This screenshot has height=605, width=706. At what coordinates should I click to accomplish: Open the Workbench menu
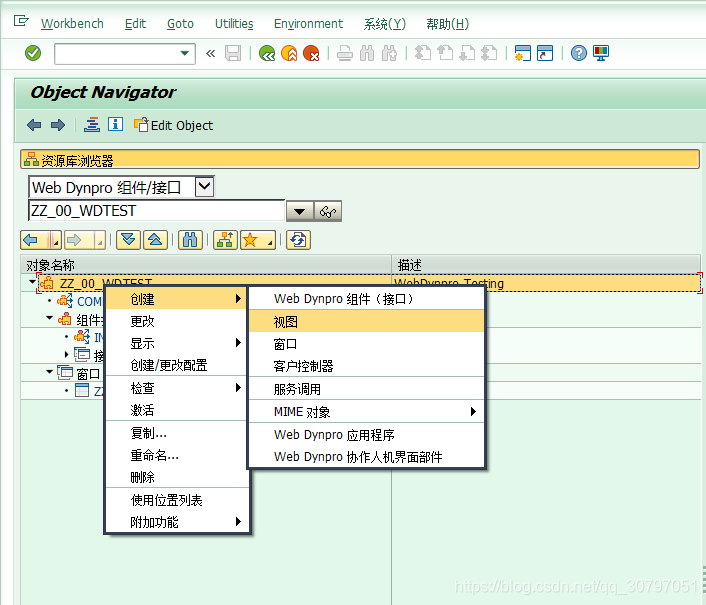coord(72,23)
